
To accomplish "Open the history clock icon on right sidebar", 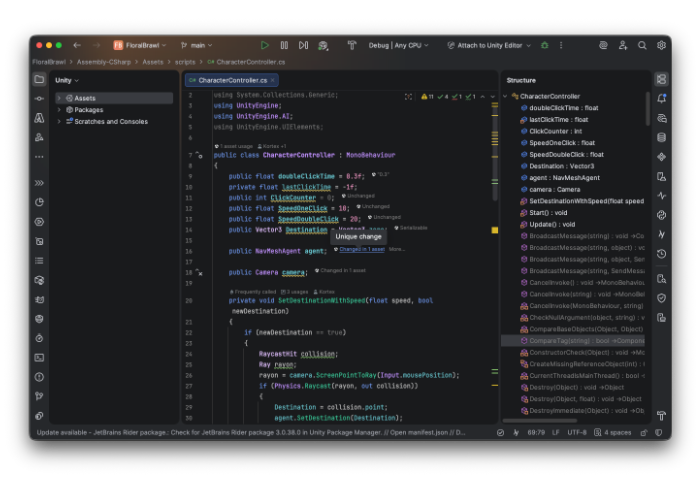I will click(x=661, y=254).
